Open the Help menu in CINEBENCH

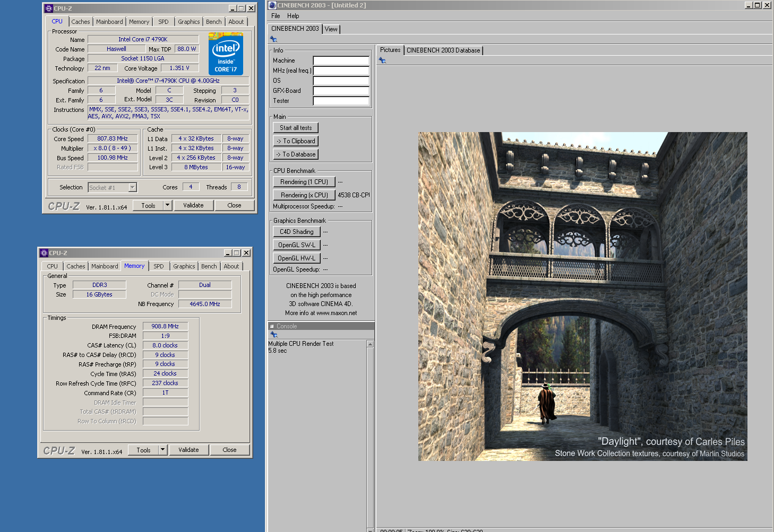point(293,16)
